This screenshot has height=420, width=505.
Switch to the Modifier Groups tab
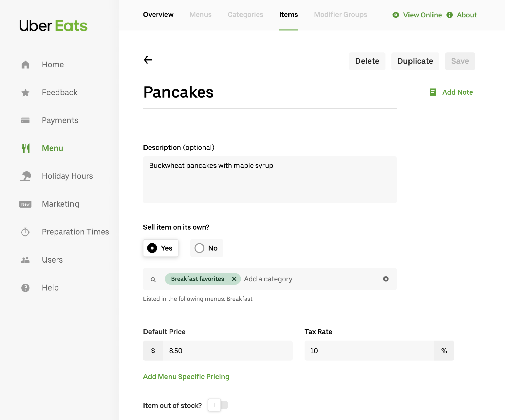341,15
